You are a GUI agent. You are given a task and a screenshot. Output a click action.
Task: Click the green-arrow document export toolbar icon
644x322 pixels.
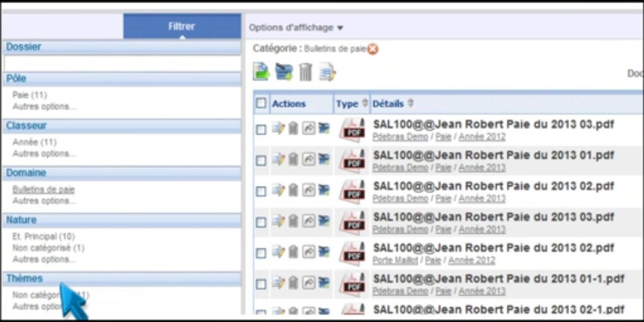coord(261,72)
